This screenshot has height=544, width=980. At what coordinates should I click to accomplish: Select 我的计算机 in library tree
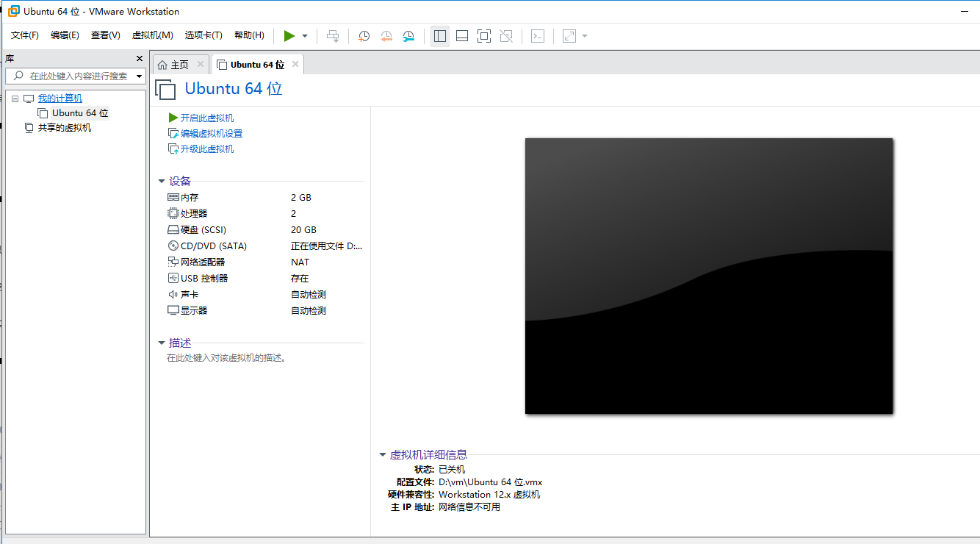[60, 99]
